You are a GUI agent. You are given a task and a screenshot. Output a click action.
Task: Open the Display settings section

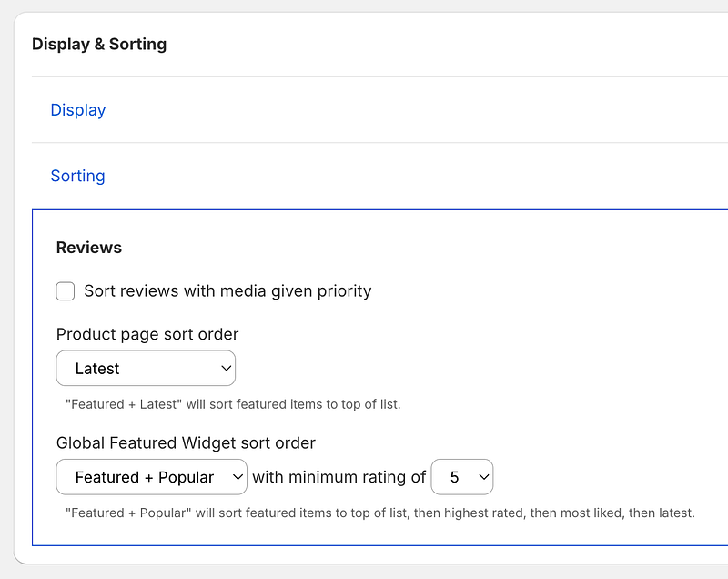point(77,109)
